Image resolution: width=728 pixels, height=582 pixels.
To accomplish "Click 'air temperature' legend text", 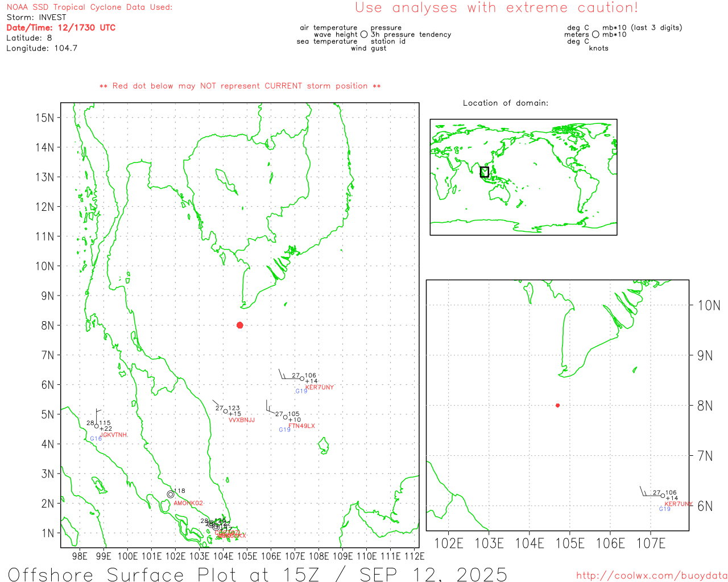I will [x=329, y=28].
